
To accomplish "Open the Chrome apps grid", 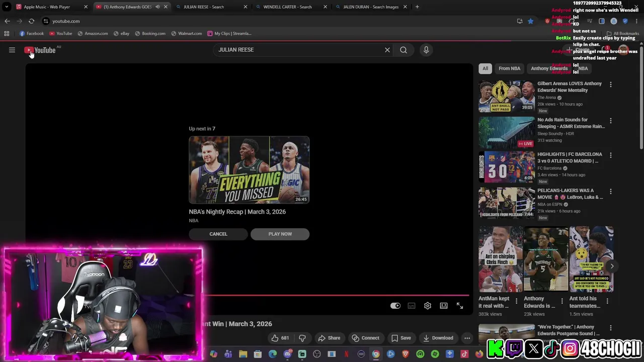I will coord(7,33).
